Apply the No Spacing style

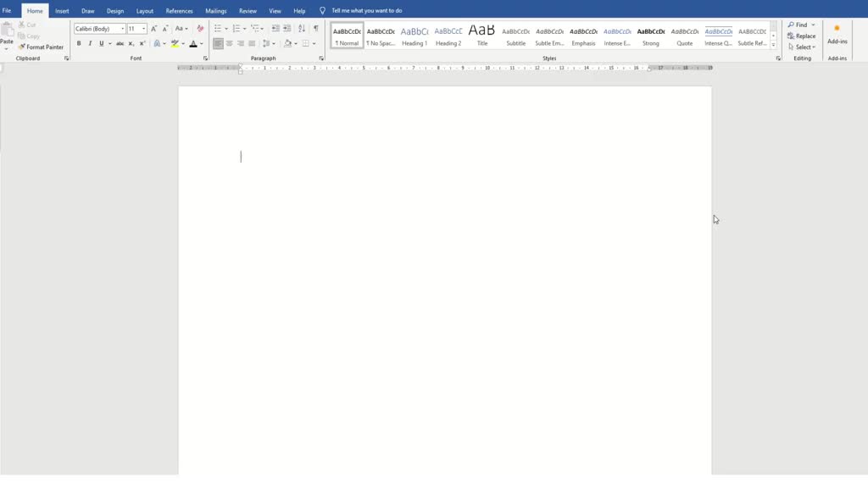click(x=381, y=36)
